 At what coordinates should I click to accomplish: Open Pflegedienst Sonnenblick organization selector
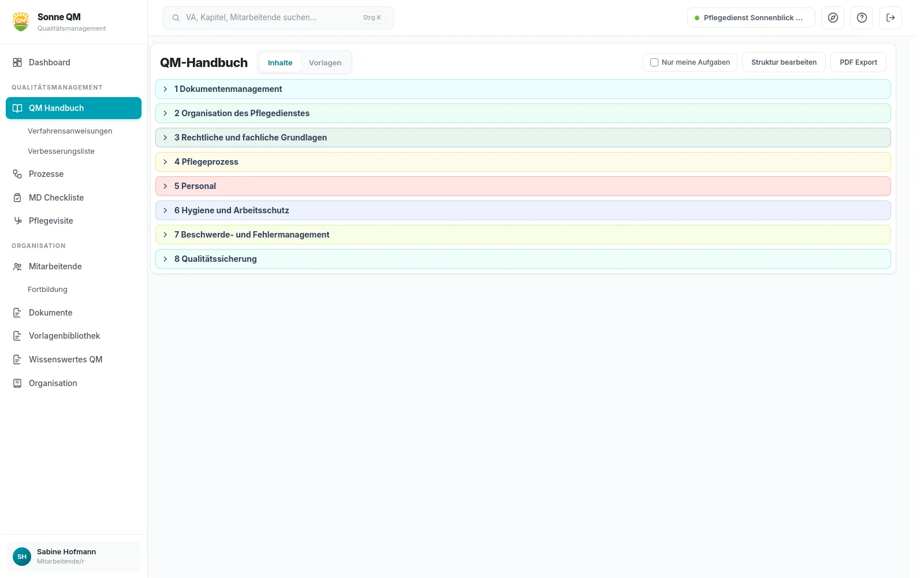pyautogui.click(x=751, y=18)
